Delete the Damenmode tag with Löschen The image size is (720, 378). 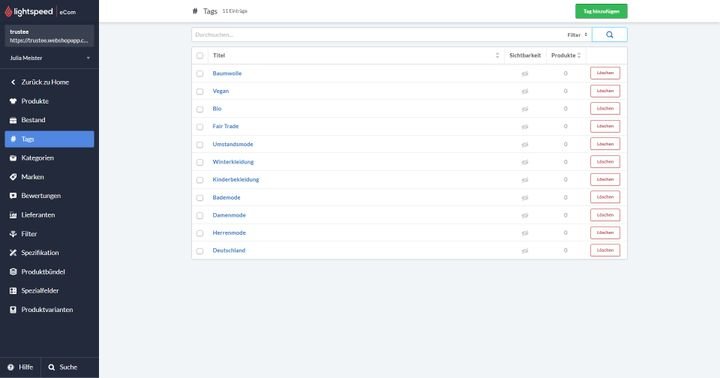605,215
